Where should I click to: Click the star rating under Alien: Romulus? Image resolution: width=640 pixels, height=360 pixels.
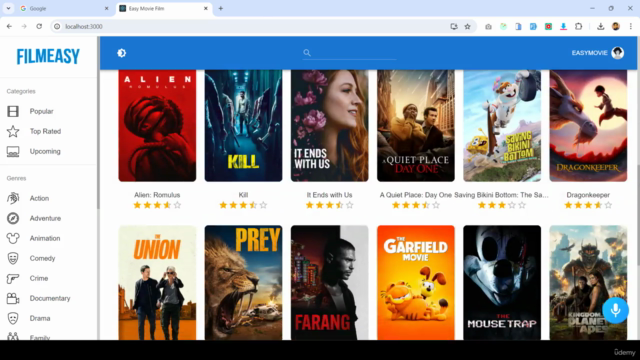(157, 205)
